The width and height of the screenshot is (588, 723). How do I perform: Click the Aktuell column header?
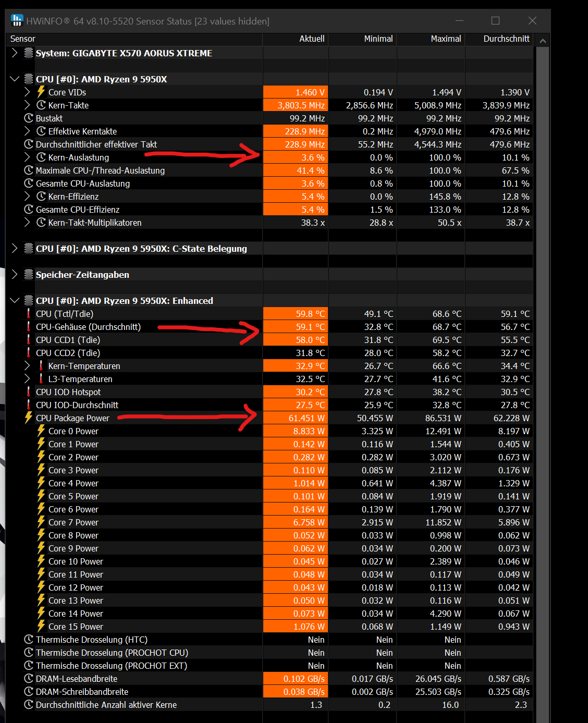(x=296, y=39)
